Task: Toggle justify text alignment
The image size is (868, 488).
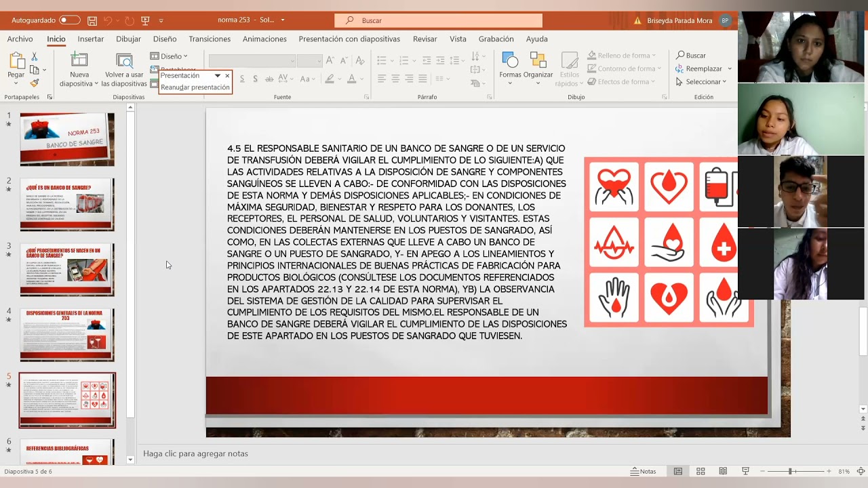Action: pos(422,79)
